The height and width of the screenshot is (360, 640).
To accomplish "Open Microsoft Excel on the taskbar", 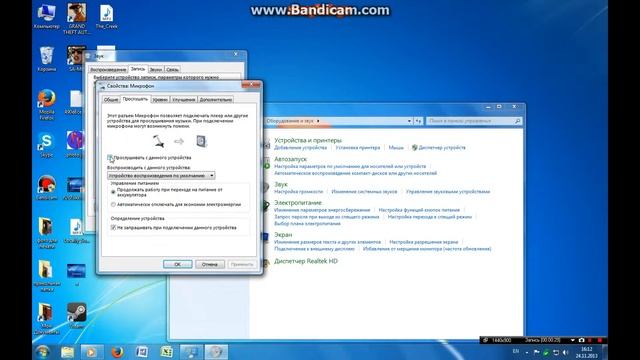I will coord(166,352).
